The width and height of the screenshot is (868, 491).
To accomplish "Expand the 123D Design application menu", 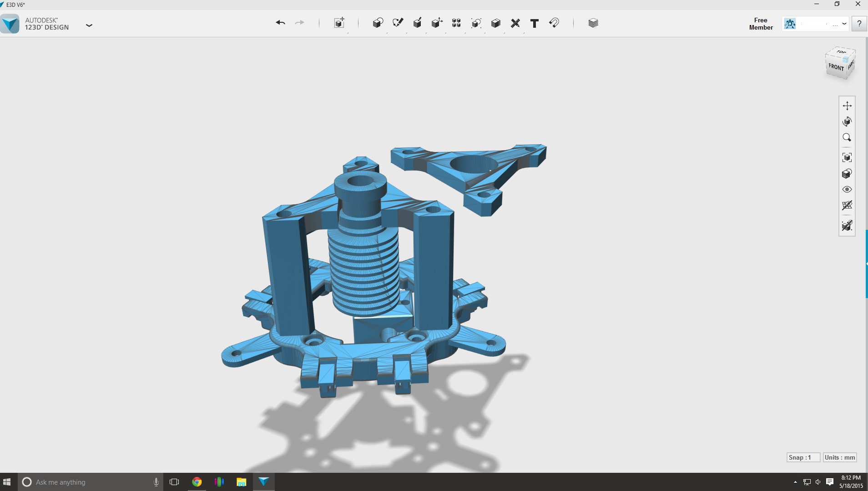I will coord(89,25).
